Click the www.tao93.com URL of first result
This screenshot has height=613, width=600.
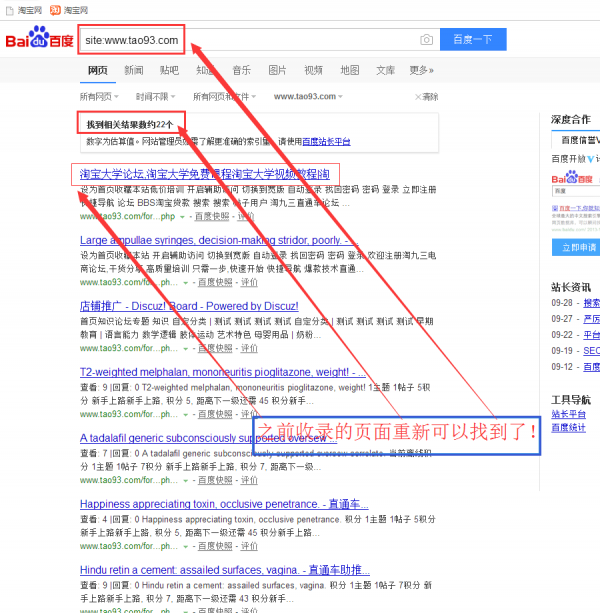click(x=127, y=216)
